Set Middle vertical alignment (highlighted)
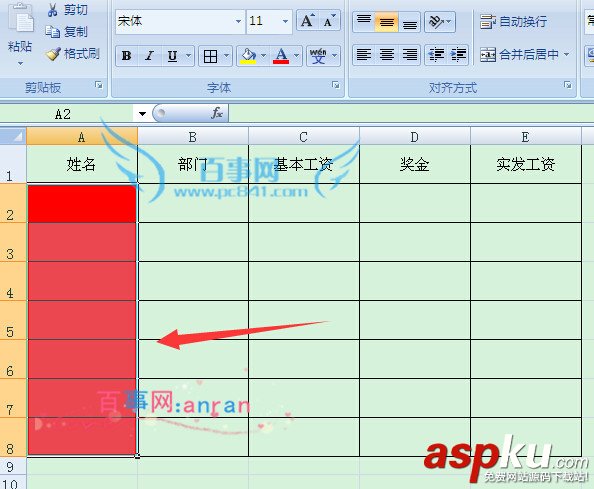Image resolution: width=594 pixels, height=489 pixels. [387, 21]
